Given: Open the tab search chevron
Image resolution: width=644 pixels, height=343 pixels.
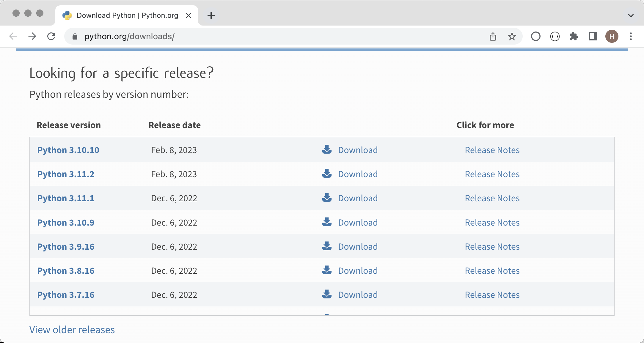Looking at the screenshot, I should click(x=631, y=15).
